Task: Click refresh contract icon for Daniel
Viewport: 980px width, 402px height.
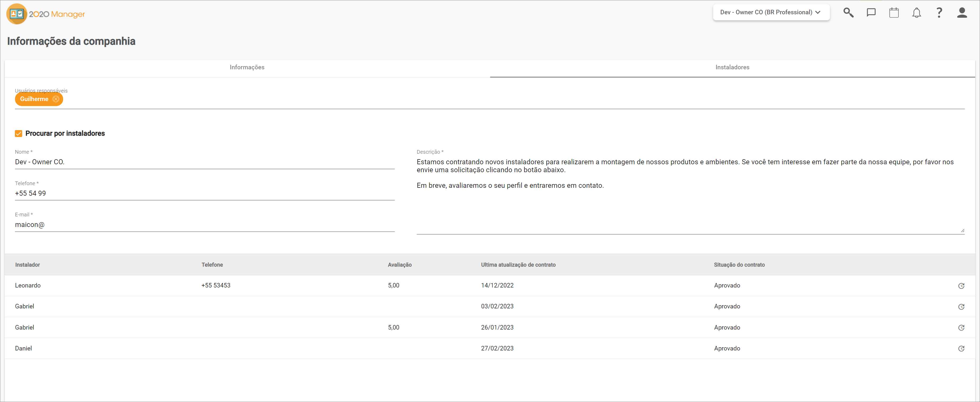Action: point(961,348)
